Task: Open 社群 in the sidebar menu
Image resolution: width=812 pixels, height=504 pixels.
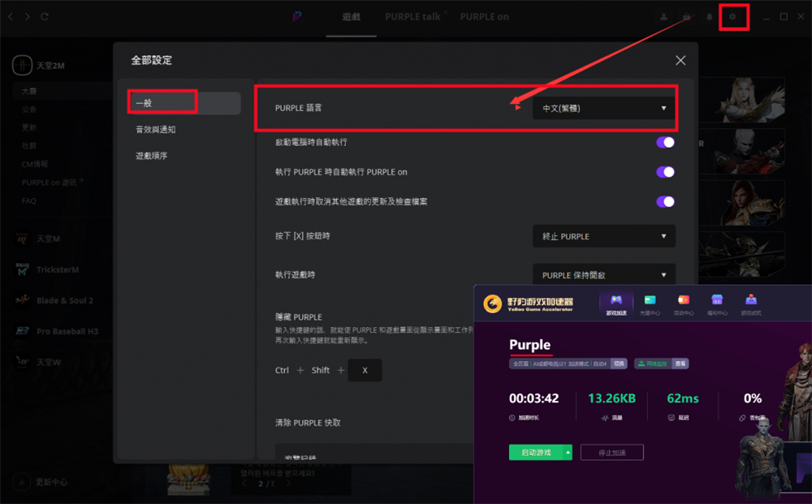Action: (29, 146)
